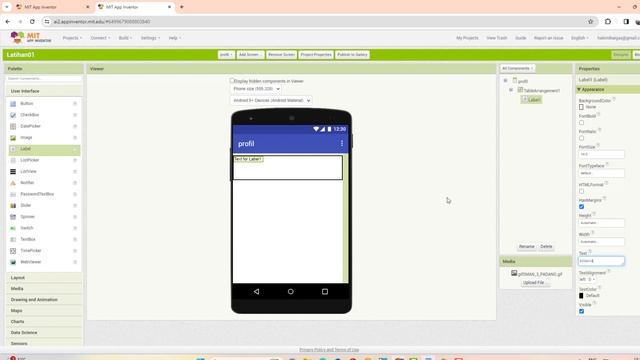The height and width of the screenshot is (360, 640).
Task: Open the All Components filter dropdown
Action: (x=518, y=69)
